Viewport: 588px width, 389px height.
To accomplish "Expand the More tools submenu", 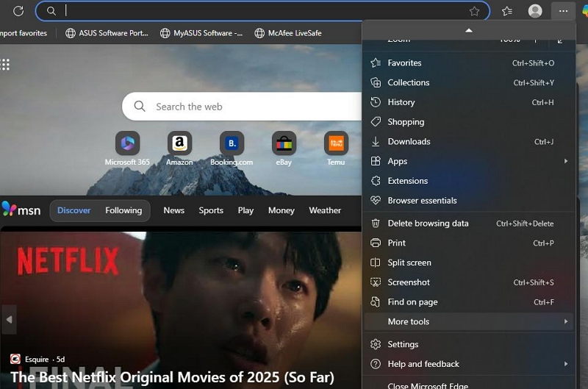I will 469,321.
